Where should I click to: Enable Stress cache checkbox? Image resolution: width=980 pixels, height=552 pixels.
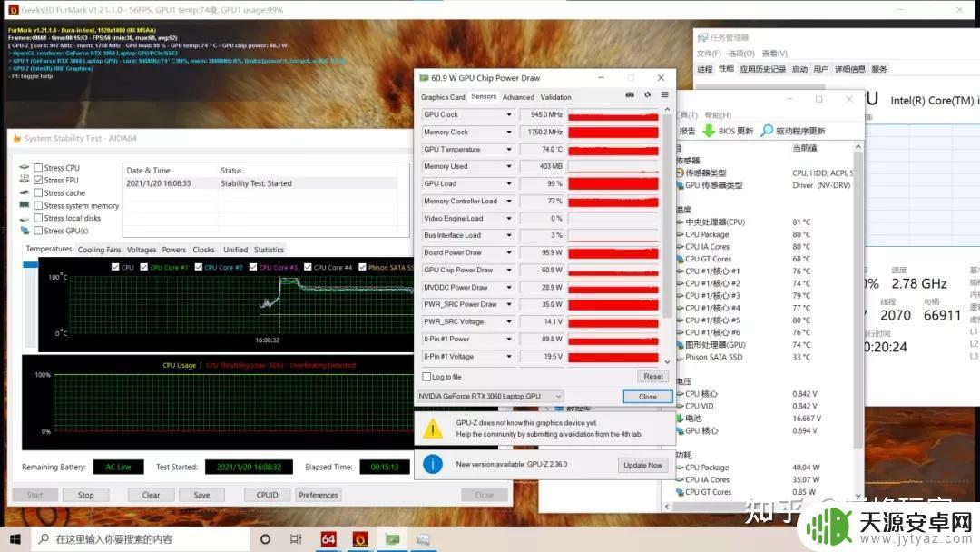[x=39, y=192]
